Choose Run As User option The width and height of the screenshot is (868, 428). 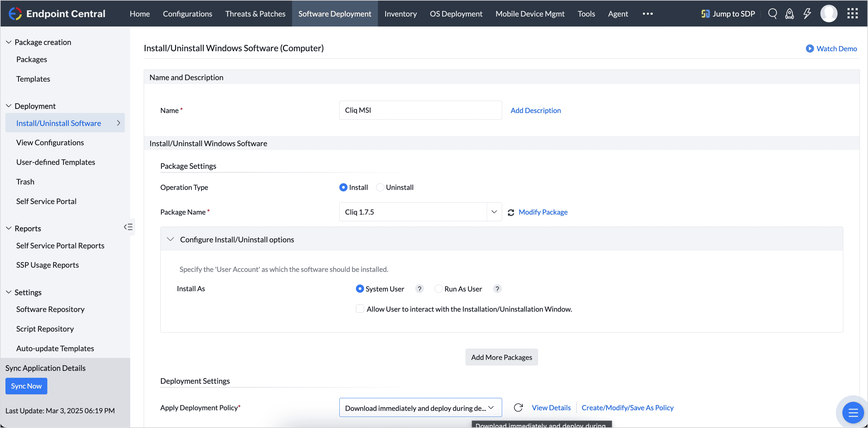(x=438, y=289)
